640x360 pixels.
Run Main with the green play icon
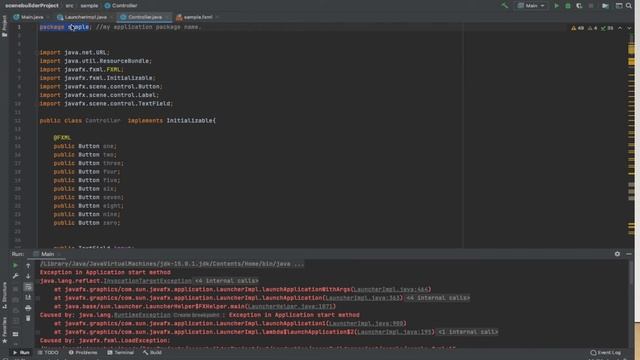coord(556,6)
